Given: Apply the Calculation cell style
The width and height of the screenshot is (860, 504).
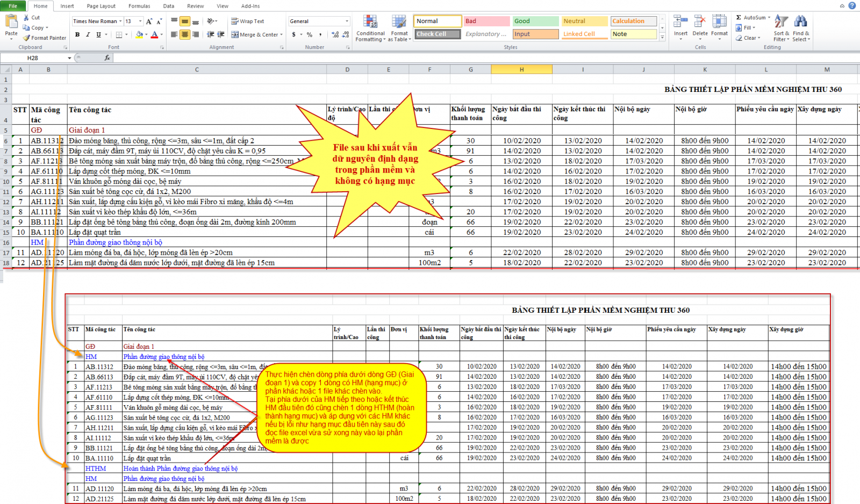Looking at the screenshot, I should pos(634,21).
